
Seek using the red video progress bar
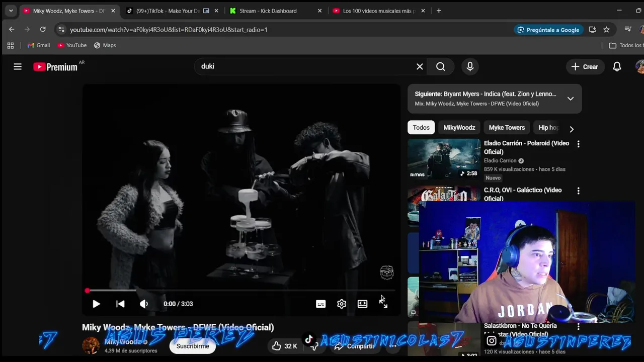pos(242,291)
